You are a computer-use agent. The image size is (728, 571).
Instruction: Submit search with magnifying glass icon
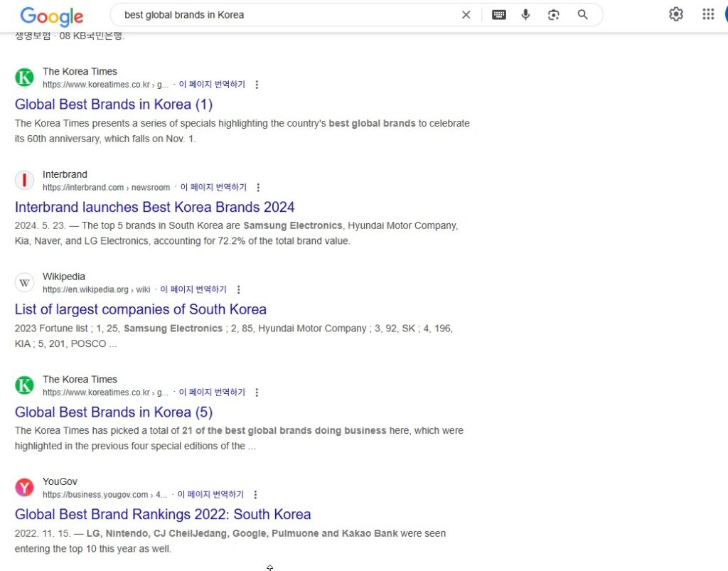tap(583, 15)
